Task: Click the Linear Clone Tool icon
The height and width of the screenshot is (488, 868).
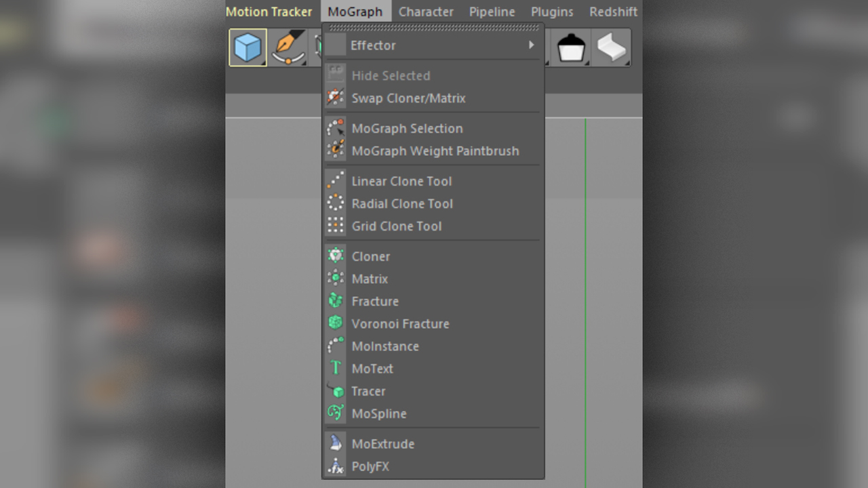Action: (336, 181)
